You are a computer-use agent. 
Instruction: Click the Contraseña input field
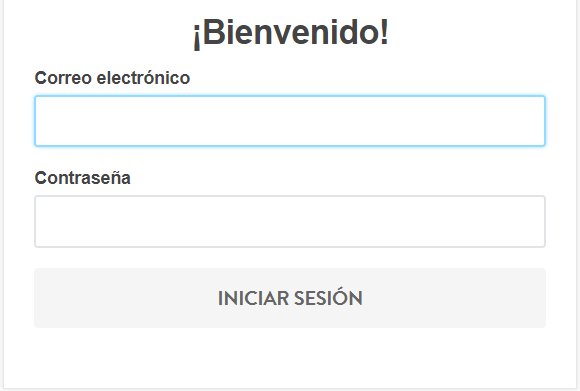[290, 221]
